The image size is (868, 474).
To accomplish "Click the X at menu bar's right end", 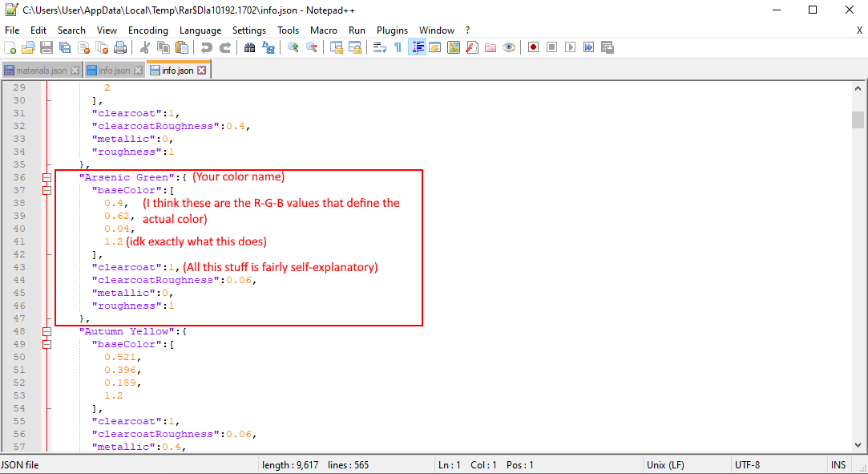I will [859, 30].
